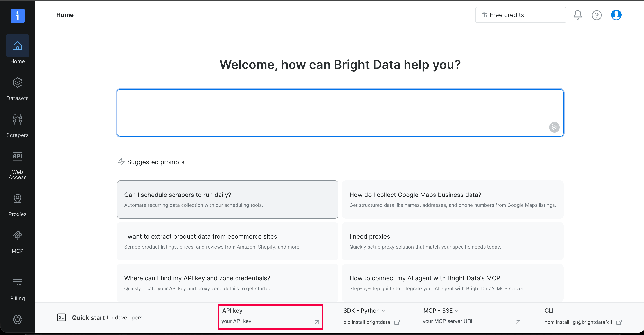Click 'pip install brightdata' command text
Image resolution: width=644 pixels, height=335 pixels.
(367, 322)
